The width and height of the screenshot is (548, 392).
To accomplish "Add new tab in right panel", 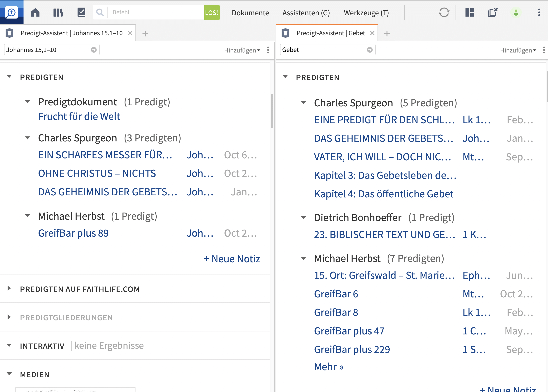I will [x=387, y=33].
